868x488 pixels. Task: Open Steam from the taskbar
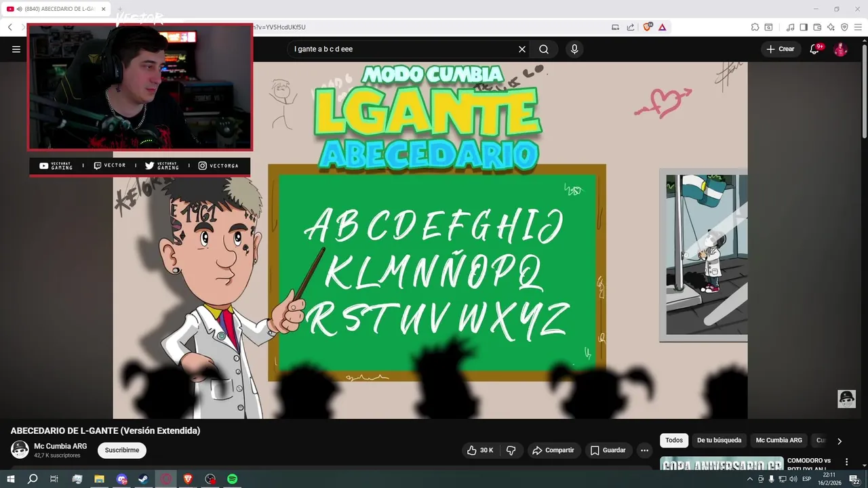pos(144,479)
